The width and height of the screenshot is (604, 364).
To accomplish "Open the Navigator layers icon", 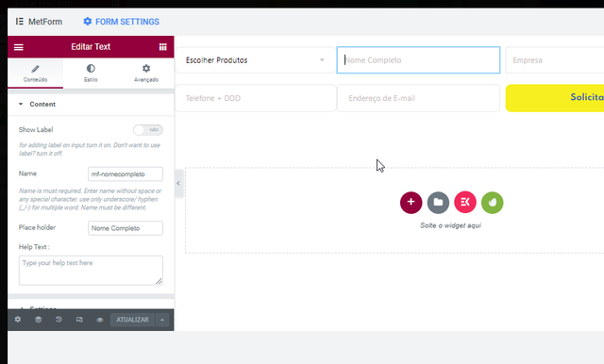I will pos(38,320).
